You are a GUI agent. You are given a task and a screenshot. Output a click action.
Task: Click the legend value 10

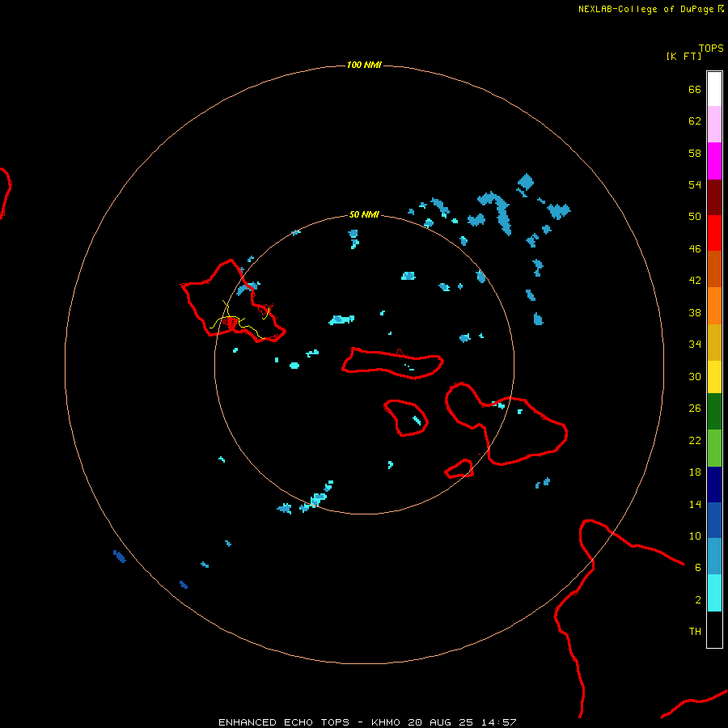pos(695,536)
